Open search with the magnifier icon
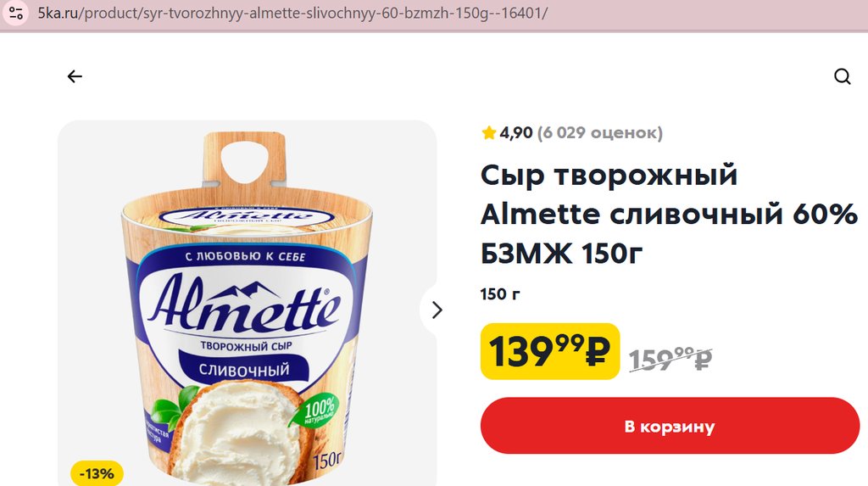This screenshot has height=486, width=868. tap(842, 76)
